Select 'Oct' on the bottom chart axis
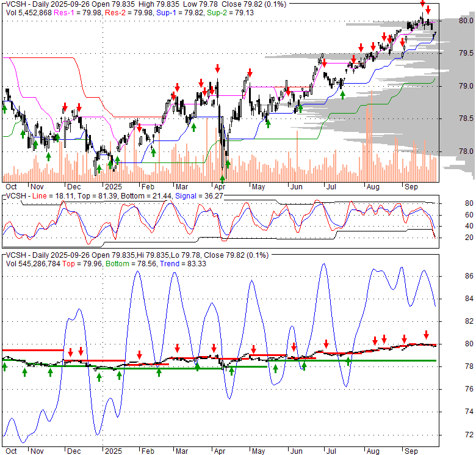 point(11,451)
